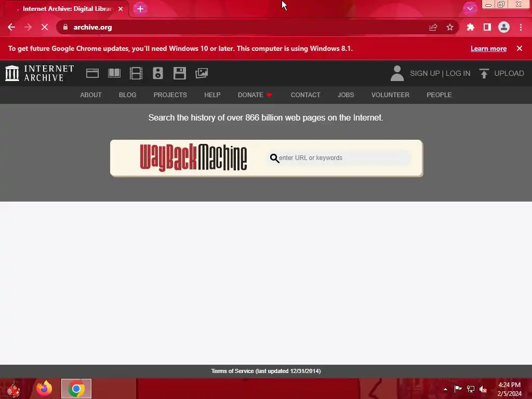532x399 pixels.
Task: Select the Internet Archive browser tab
Action: (x=67, y=9)
